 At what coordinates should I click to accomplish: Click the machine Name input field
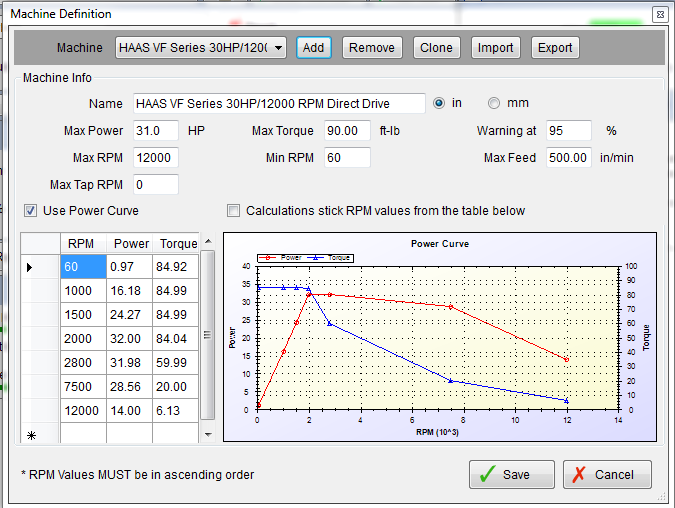pyautogui.click(x=279, y=103)
